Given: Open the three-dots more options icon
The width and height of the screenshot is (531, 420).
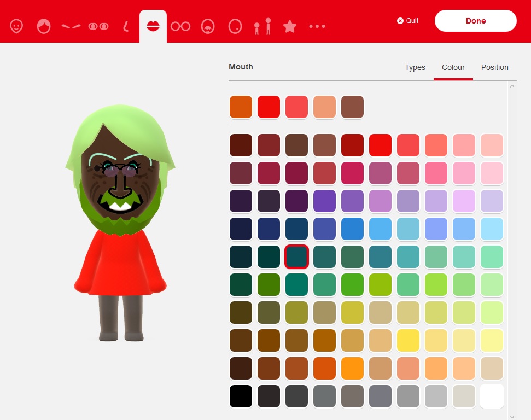Looking at the screenshot, I should point(317,26).
